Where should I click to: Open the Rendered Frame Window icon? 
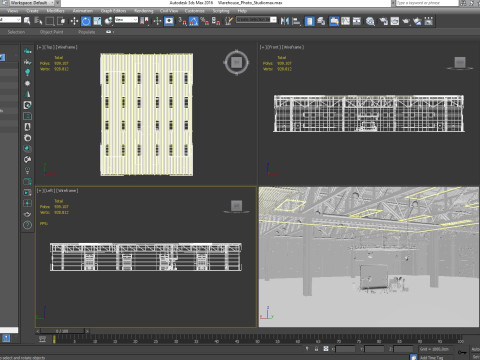pos(395,21)
